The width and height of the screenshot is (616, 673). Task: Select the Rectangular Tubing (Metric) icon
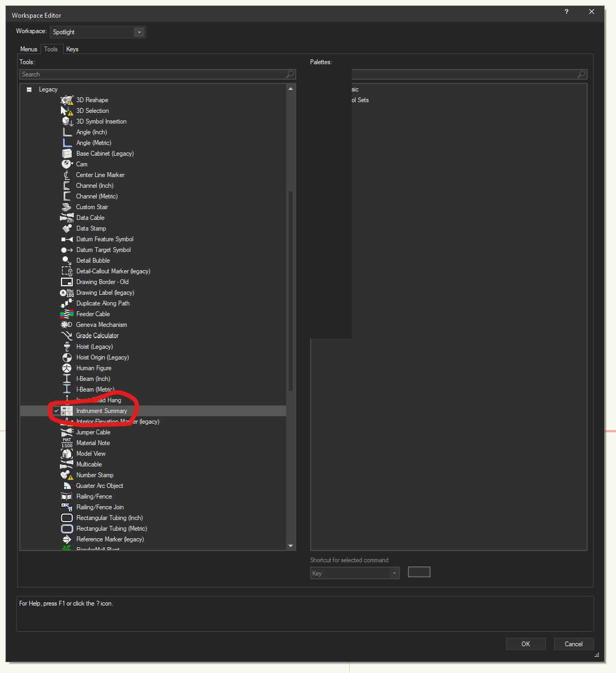click(67, 529)
